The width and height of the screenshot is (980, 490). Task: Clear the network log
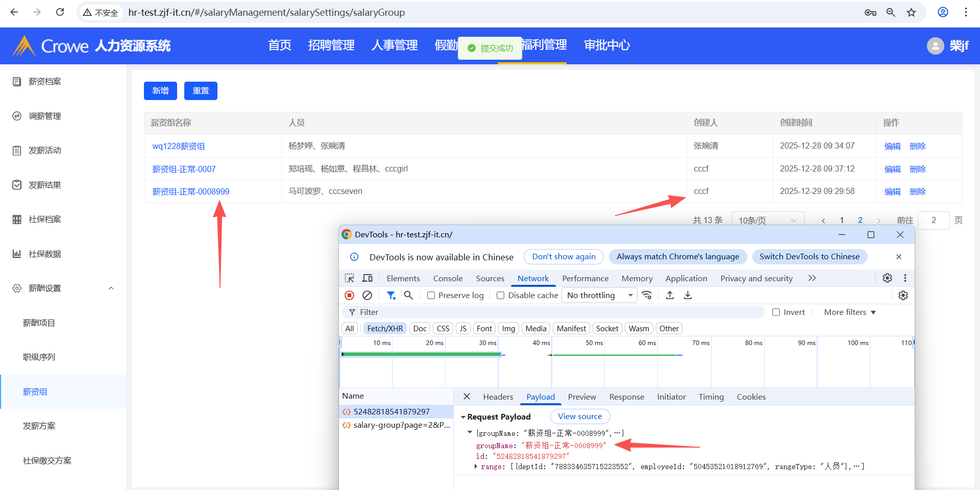pyautogui.click(x=367, y=296)
